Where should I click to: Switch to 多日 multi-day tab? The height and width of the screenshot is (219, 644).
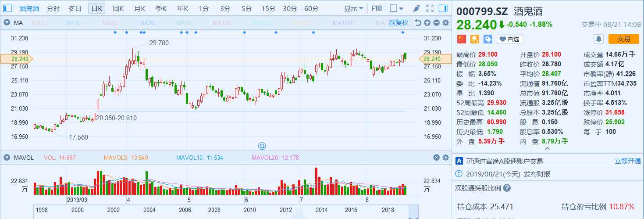tap(75, 8)
